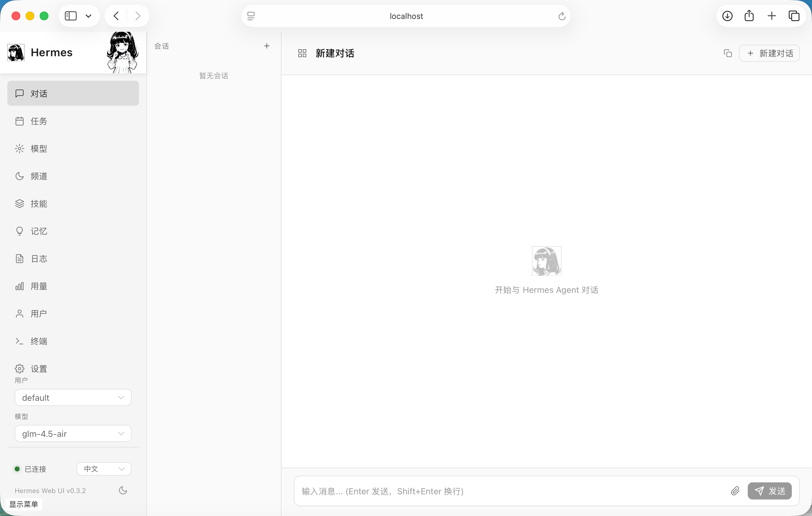Click the page reader icon in address bar
Screen dimensions: 812x516
(251, 16)
